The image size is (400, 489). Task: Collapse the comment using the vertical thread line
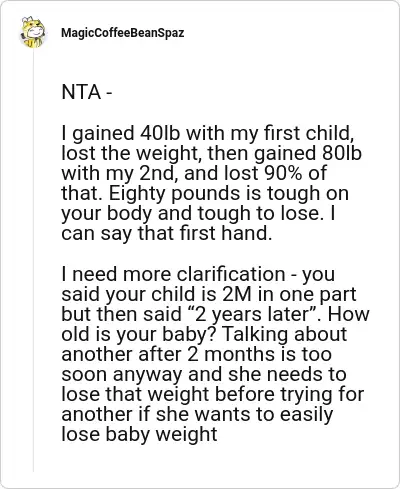click(33, 260)
